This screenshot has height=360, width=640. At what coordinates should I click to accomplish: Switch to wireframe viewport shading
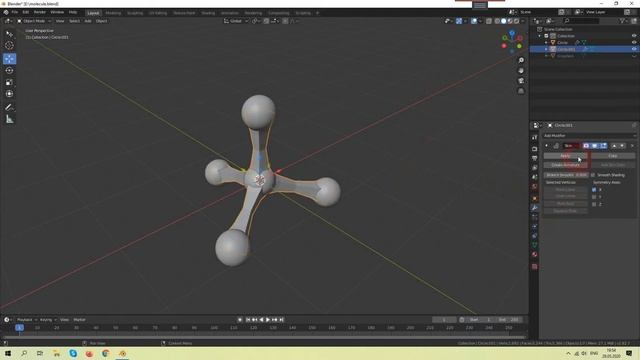[x=497, y=21]
